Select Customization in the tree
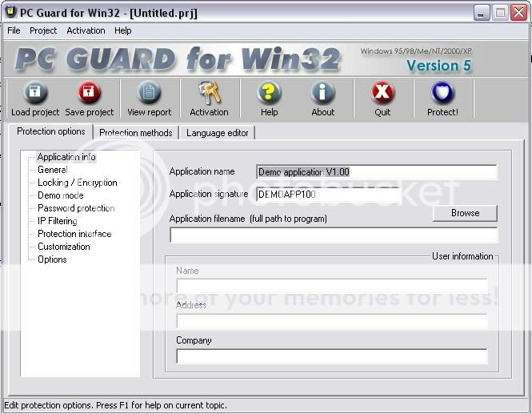532x414 pixels. [x=64, y=247]
